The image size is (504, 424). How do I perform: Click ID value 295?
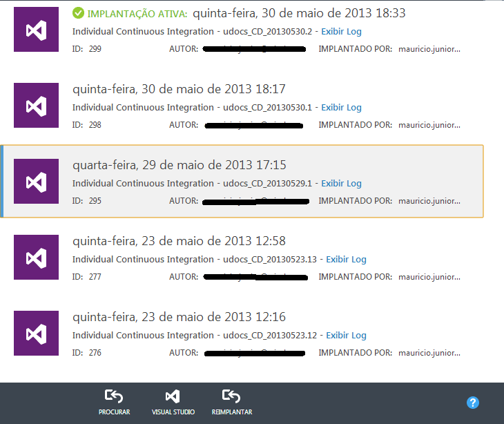(x=95, y=200)
